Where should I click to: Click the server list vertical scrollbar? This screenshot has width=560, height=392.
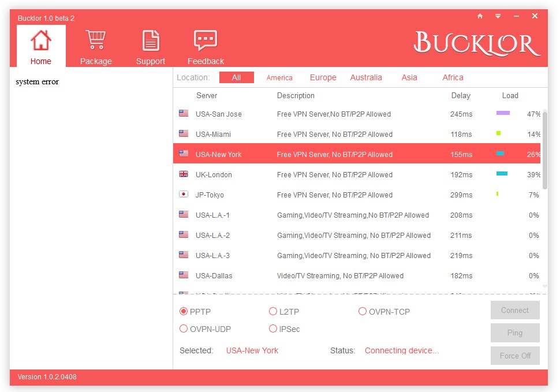(545, 150)
